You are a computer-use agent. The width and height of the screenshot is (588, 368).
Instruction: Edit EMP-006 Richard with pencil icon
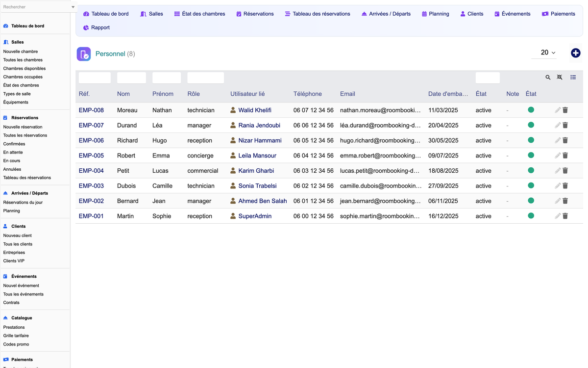click(558, 140)
